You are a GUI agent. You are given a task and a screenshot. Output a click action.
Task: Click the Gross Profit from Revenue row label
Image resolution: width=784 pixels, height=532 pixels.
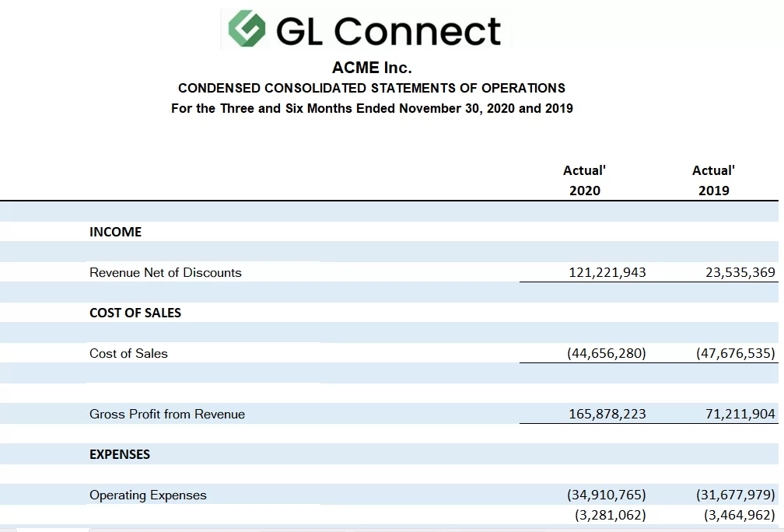166,414
